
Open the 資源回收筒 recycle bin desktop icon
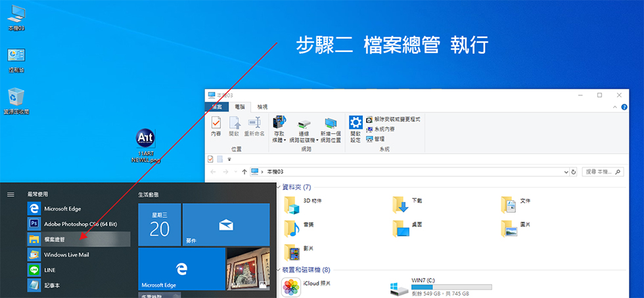16,101
